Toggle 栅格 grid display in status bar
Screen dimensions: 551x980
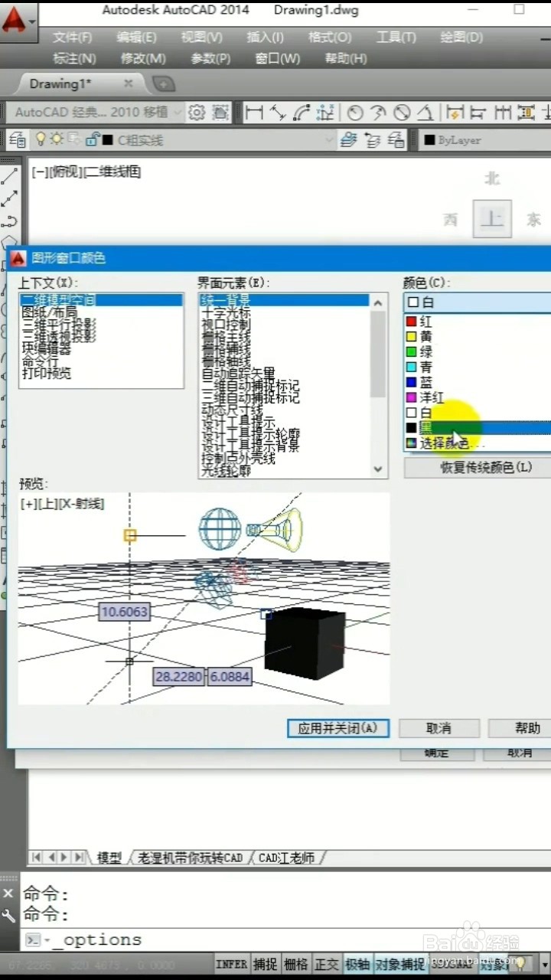296,964
